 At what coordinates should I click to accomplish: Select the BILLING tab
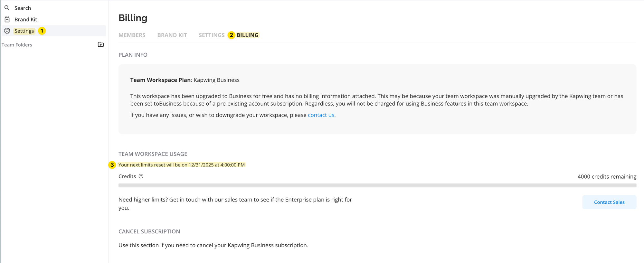(x=247, y=35)
